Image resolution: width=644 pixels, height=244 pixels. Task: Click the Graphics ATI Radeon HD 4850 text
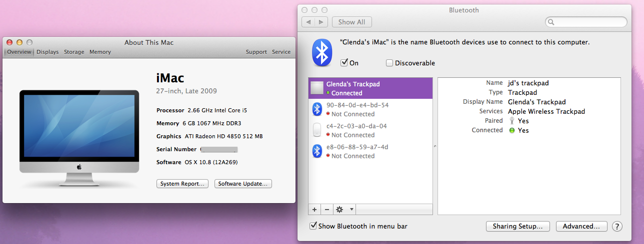(224, 136)
